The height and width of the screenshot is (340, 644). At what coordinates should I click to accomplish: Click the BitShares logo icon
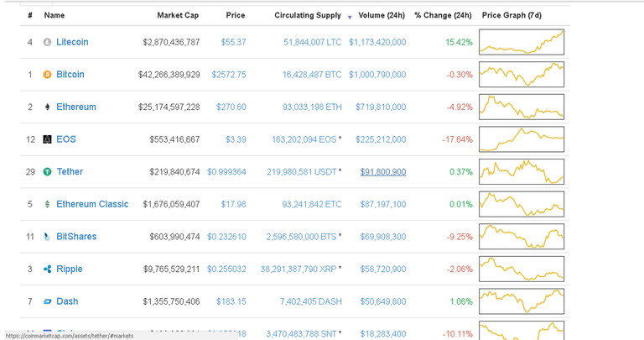click(x=47, y=237)
